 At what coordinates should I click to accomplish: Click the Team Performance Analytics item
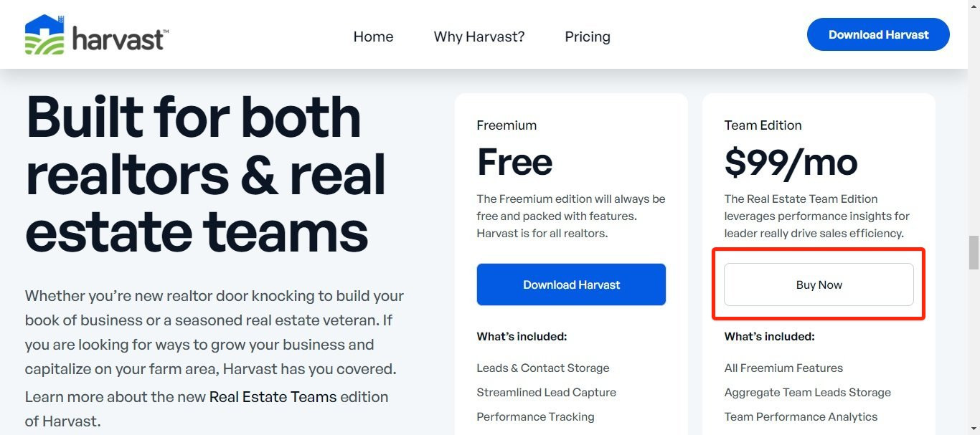coord(801,417)
